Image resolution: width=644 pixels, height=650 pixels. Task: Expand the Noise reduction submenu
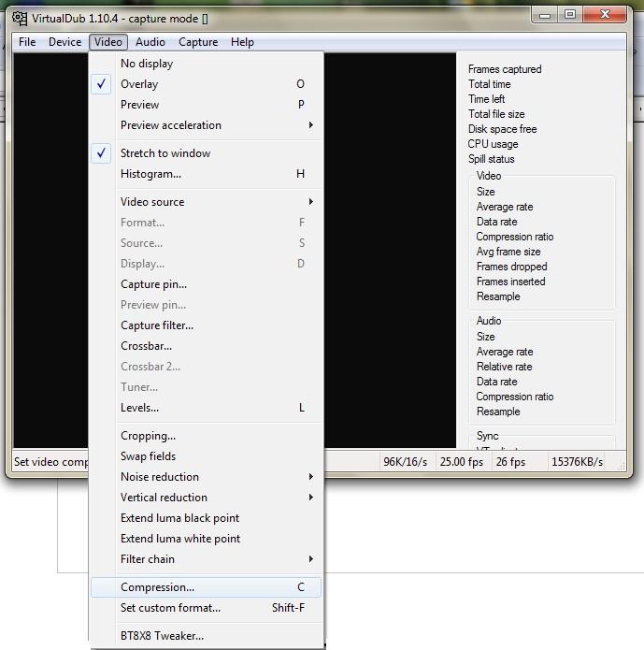pos(206,477)
